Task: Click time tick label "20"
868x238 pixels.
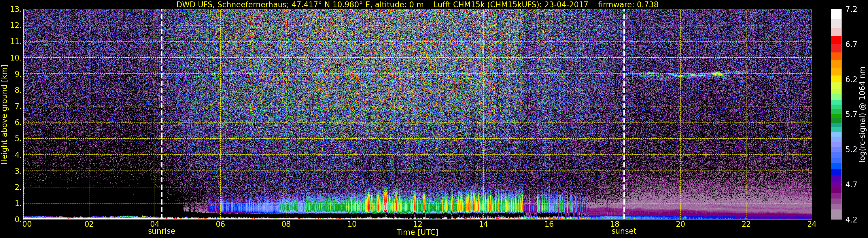Action: coord(680,224)
